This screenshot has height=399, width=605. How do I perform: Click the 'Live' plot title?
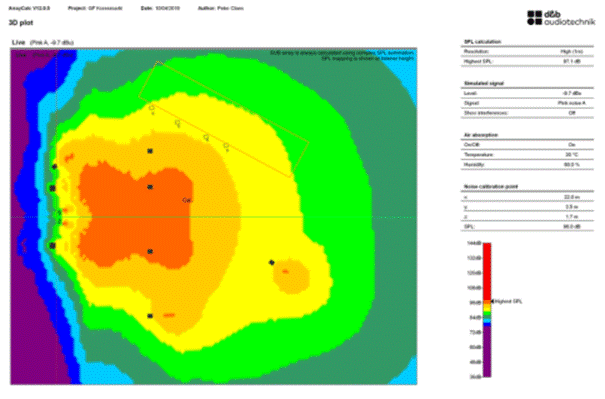pyautogui.click(x=19, y=42)
